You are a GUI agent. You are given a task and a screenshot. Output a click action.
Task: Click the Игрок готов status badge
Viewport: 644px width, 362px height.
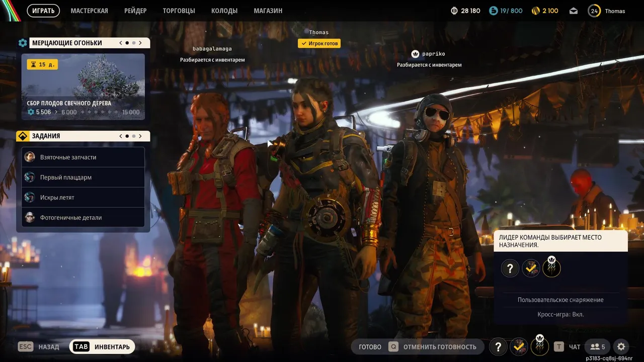coord(319,44)
